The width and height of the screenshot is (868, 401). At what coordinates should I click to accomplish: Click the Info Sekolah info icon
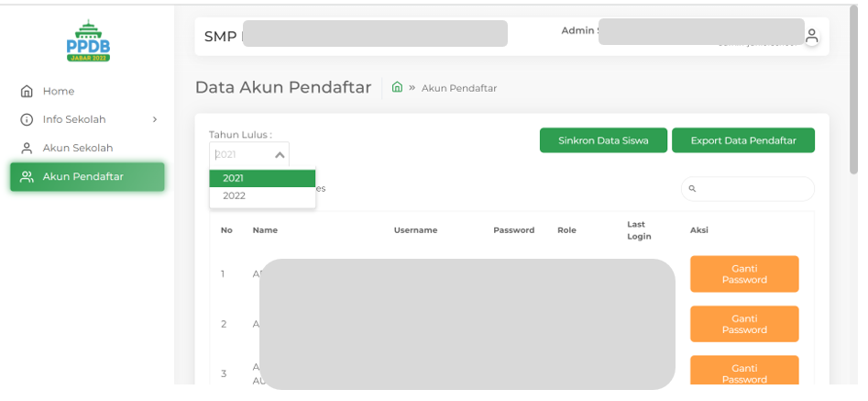click(x=27, y=119)
